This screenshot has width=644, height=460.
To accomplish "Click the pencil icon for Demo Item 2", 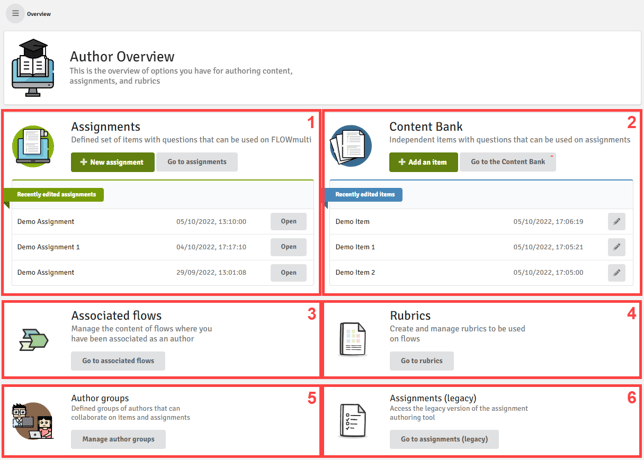I will click(x=616, y=272).
